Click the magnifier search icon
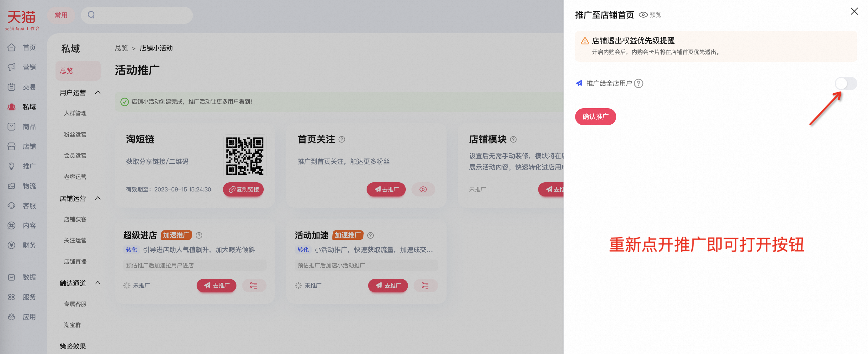868x354 pixels. (91, 15)
